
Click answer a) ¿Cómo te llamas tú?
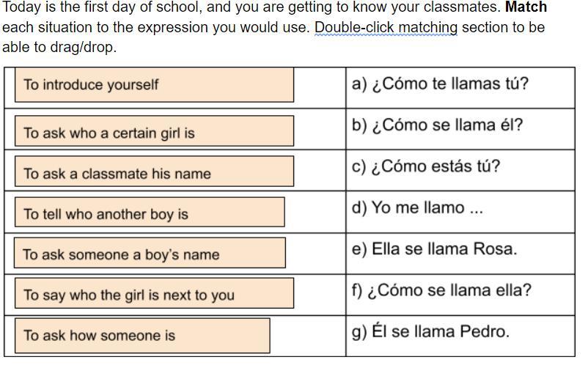click(x=440, y=84)
